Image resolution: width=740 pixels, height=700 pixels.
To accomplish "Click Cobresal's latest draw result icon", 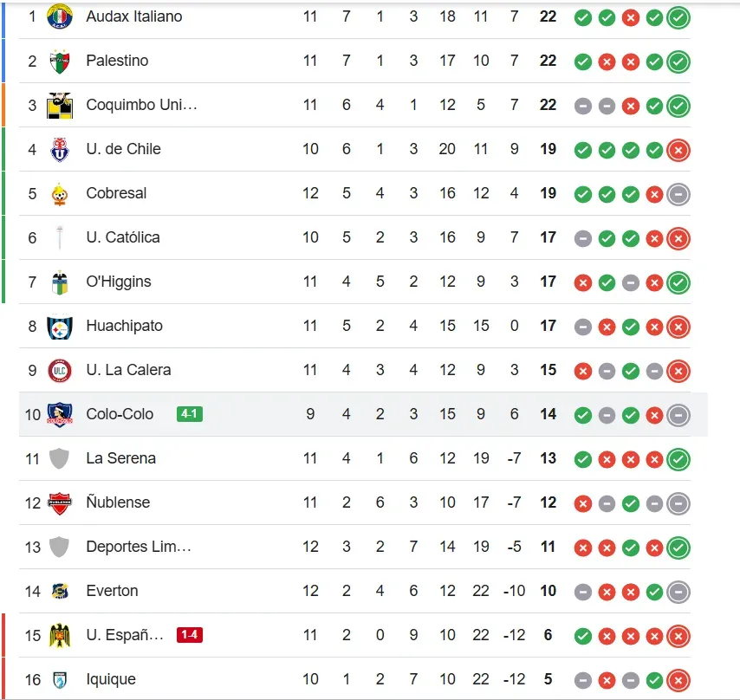I will click(678, 193).
